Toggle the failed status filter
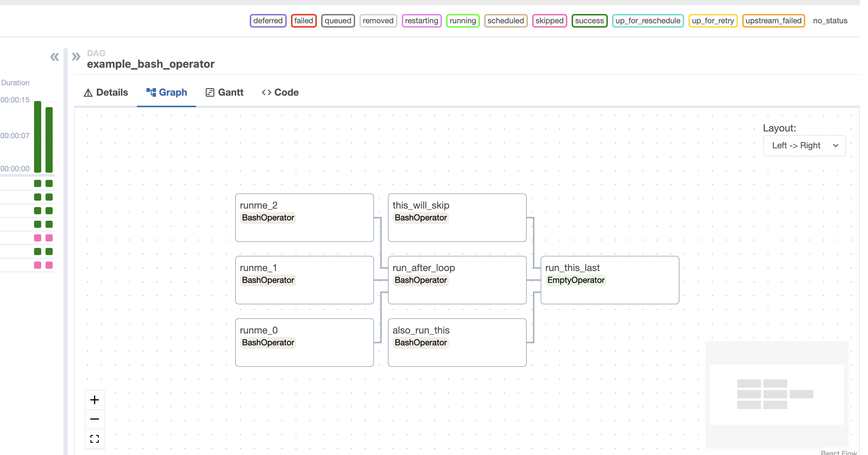 [x=304, y=21]
